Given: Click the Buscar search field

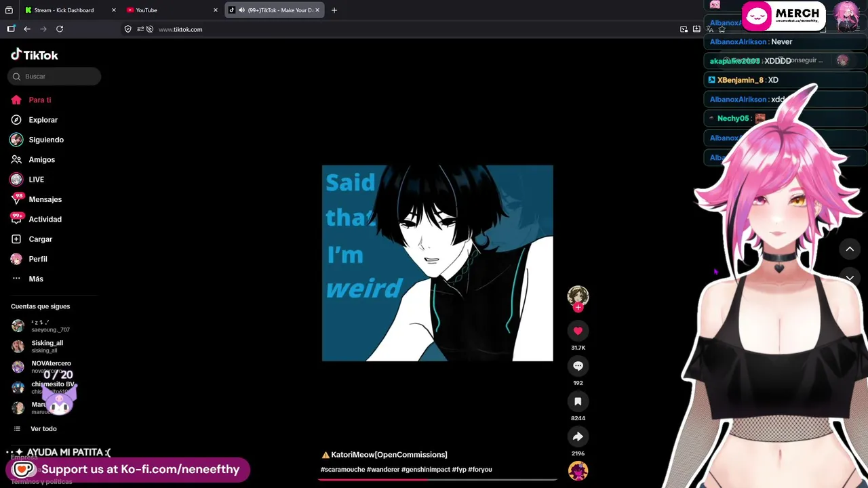Looking at the screenshot, I should [x=54, y=77].
